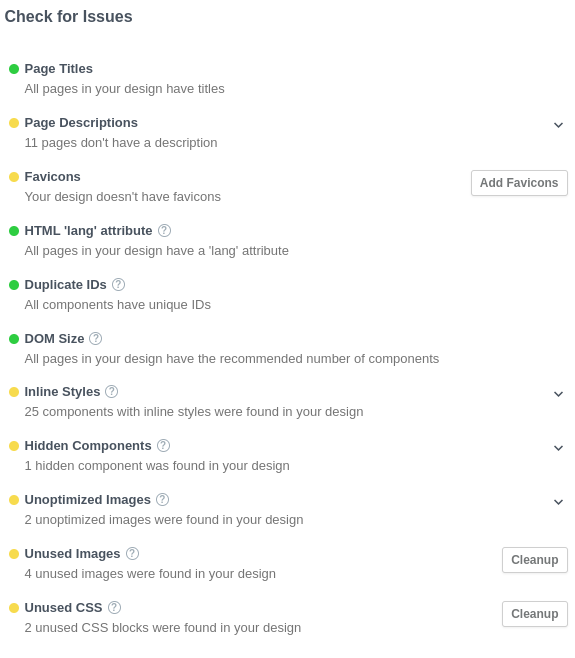Click Cleanup button for Unused Images
575x658 pixels.
(535, 560)
